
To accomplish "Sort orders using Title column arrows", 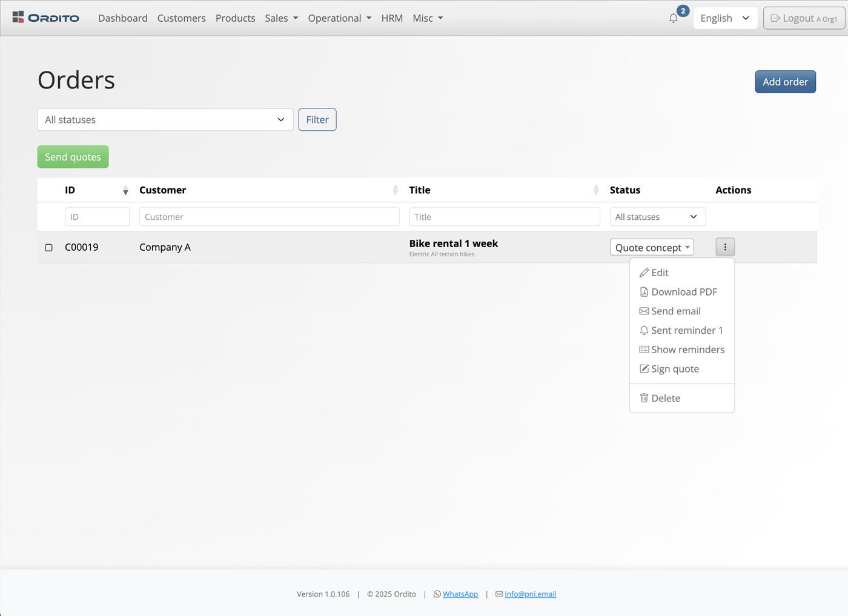I will [596, 190].
